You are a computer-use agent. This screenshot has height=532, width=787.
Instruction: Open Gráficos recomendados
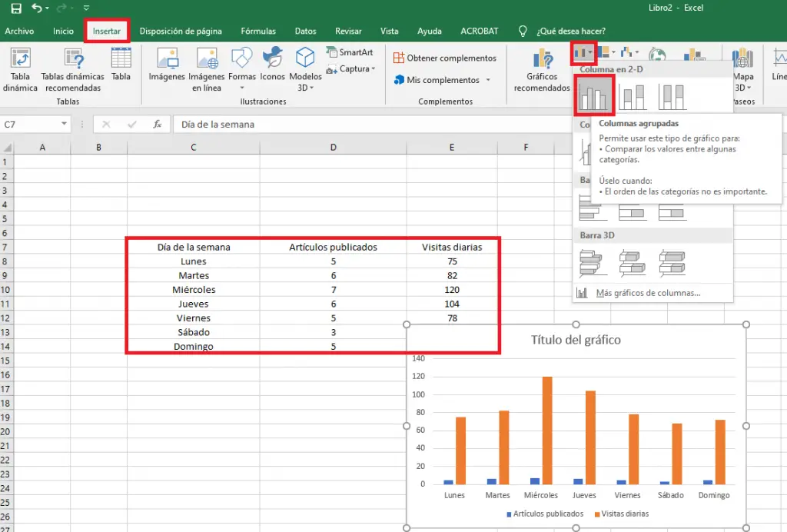[x=542, y=61]
